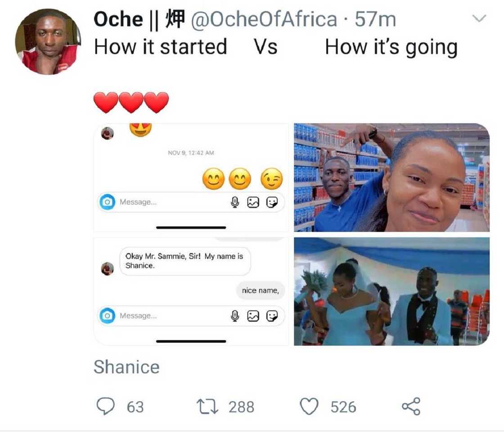Open the @OcheOfAfrica handle link
Screen dimensions: 504x432
click(265, 19)
